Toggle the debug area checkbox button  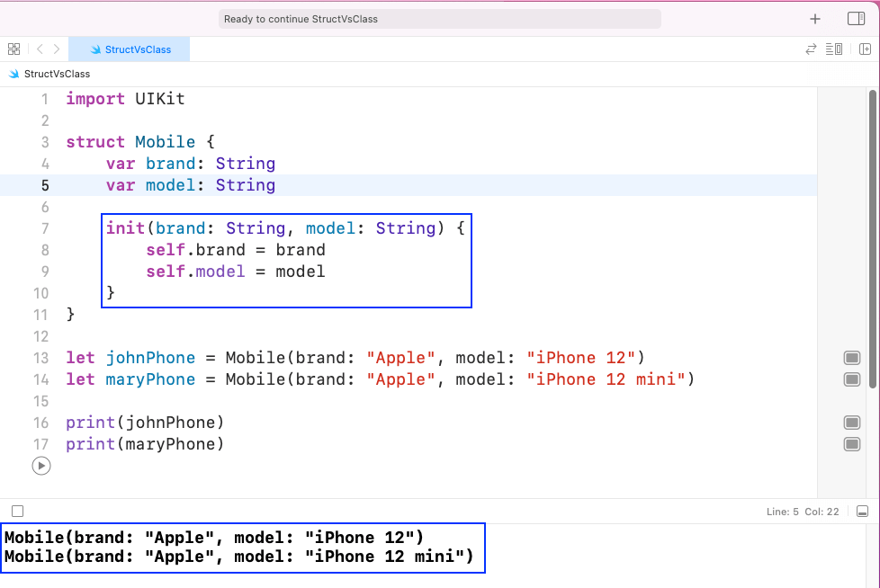tap(17, 512)
